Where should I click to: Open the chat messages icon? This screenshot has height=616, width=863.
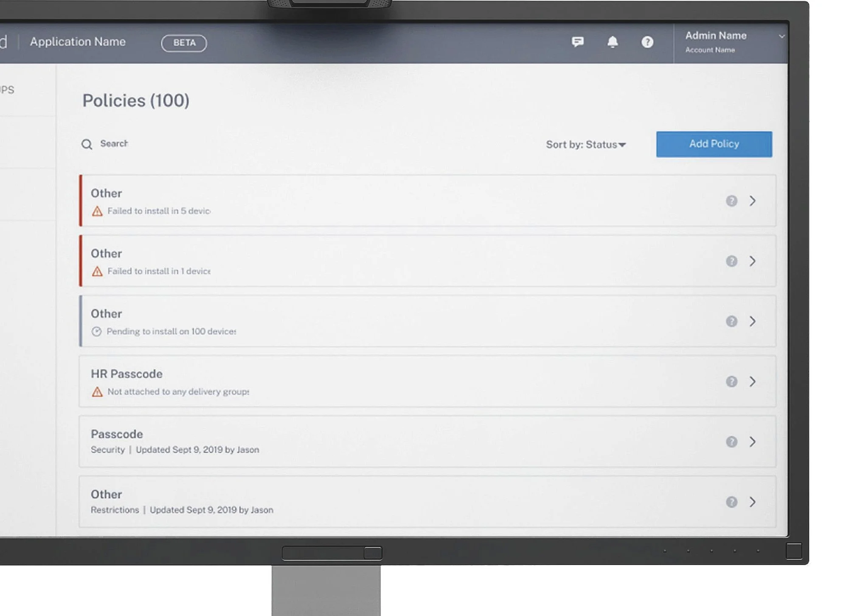click(577, 42)
